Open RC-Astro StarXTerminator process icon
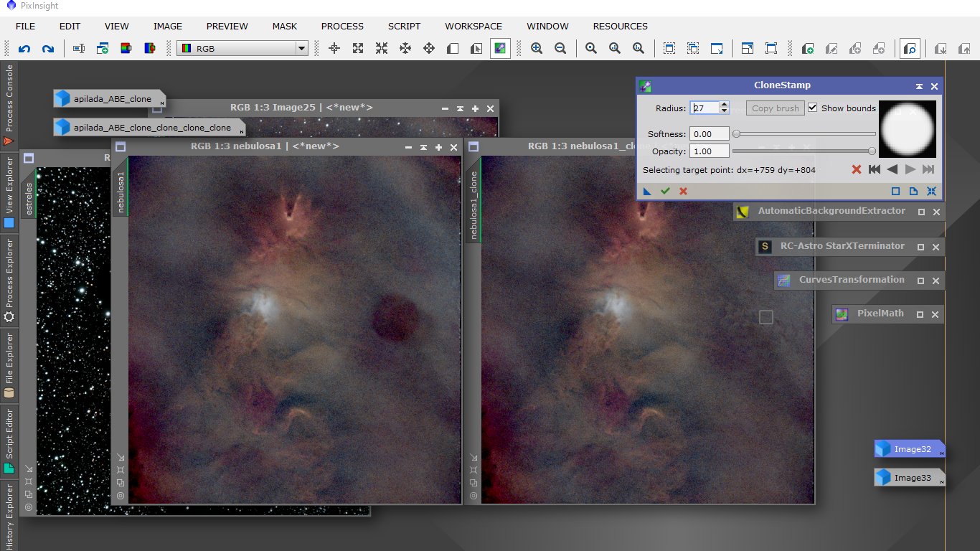The image size is (980, 551). pyautogui.click(x=765, y=246)
